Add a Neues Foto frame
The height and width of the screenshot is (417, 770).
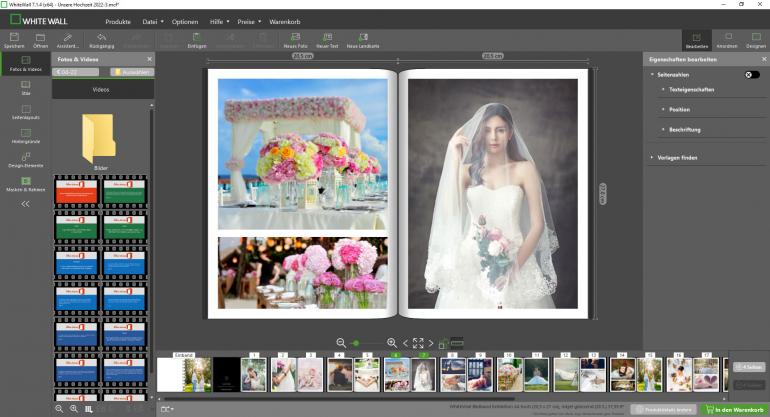pyautogui.click(x=295, y=40)
